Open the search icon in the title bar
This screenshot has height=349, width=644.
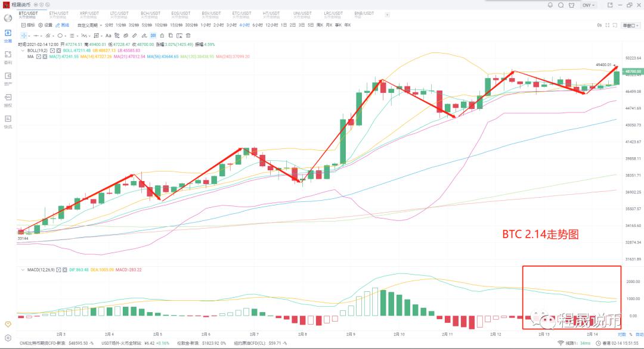(x=561, y=5)
